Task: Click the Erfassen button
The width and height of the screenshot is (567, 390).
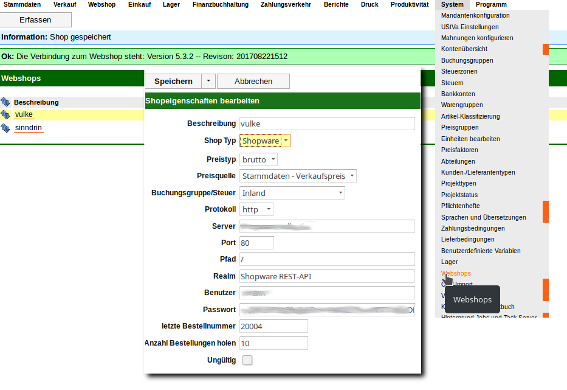Action: tap(35, 20)
